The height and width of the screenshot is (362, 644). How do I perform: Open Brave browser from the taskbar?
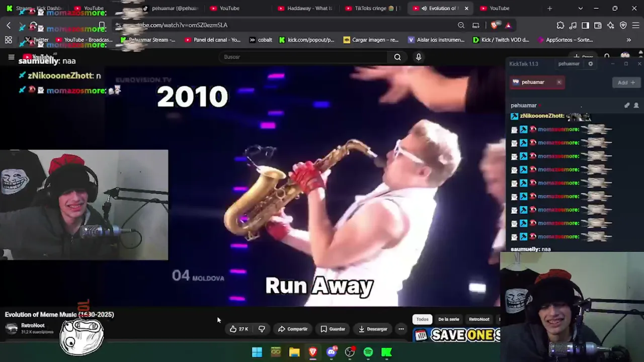(x=313, y=352)
